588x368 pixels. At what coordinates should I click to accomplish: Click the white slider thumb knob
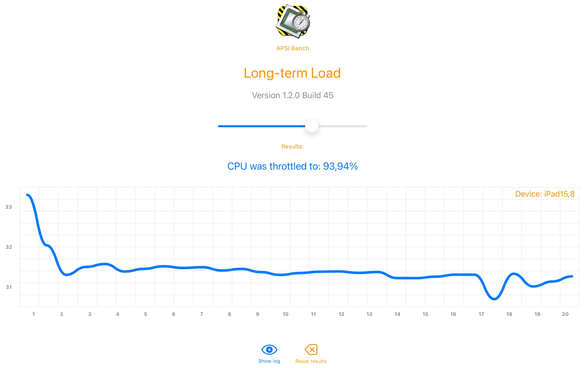point(312,126)
